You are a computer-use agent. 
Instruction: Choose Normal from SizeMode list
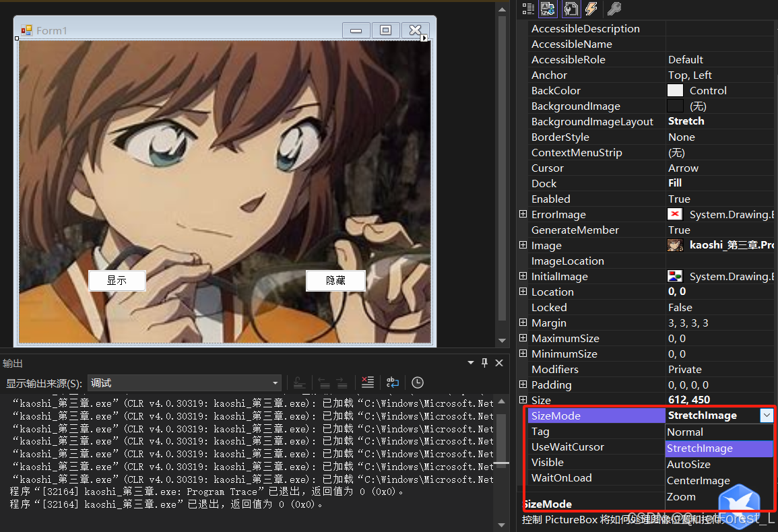tap(719, 432)
